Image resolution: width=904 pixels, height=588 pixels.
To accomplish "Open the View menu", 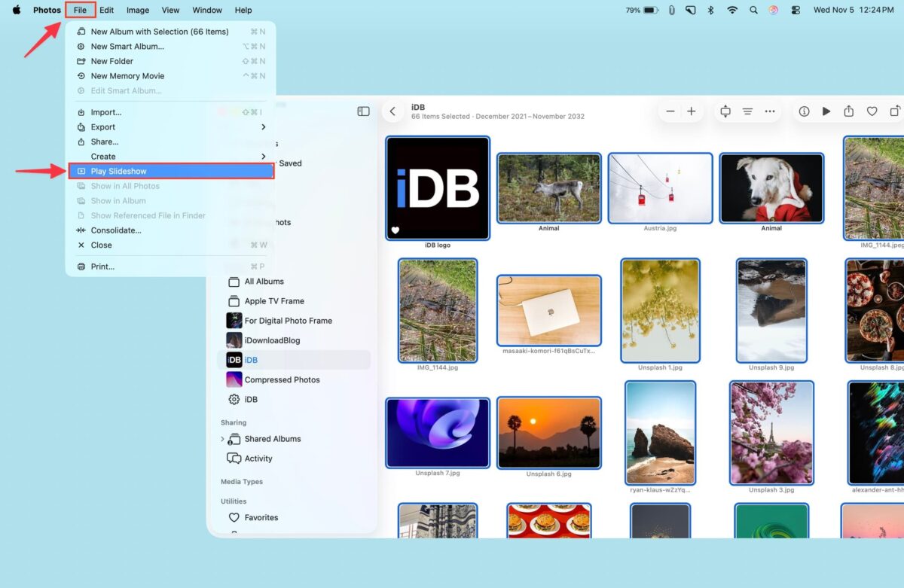I will click(x=171, y=11).
